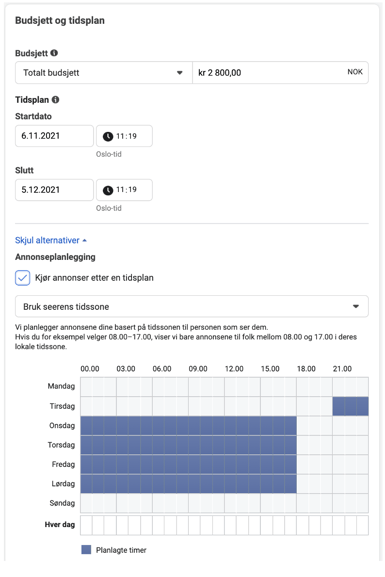Click the NOK currency label

[355, 72]
